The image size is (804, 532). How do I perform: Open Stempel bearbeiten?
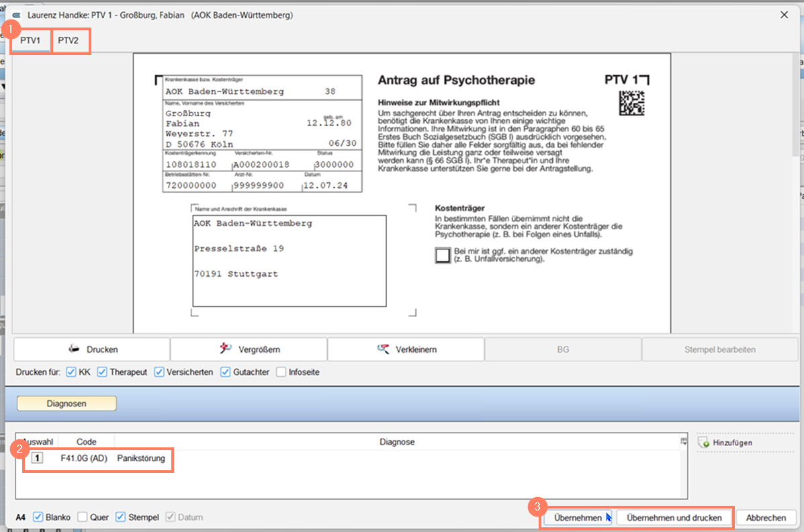pos(720,349)
